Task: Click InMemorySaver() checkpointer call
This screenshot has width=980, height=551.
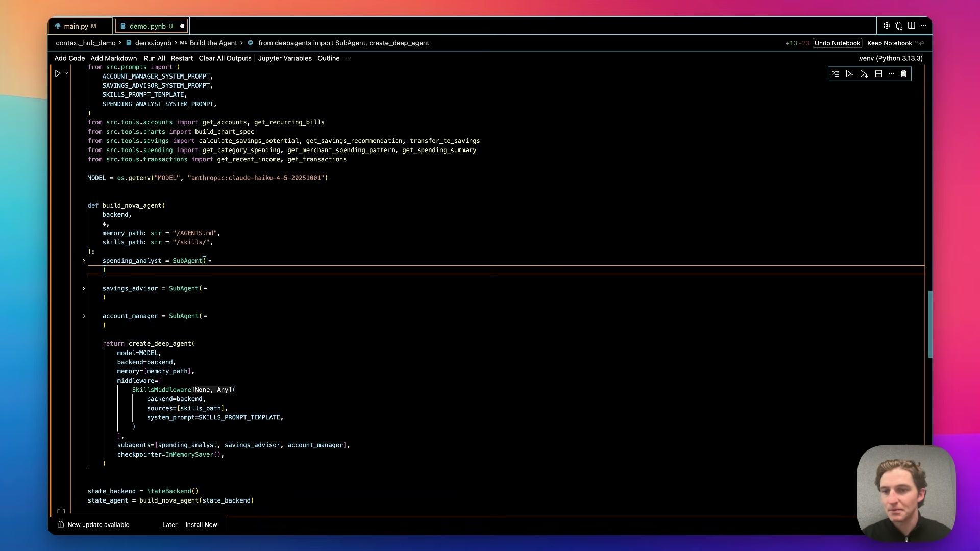Action: coord(193,455)
